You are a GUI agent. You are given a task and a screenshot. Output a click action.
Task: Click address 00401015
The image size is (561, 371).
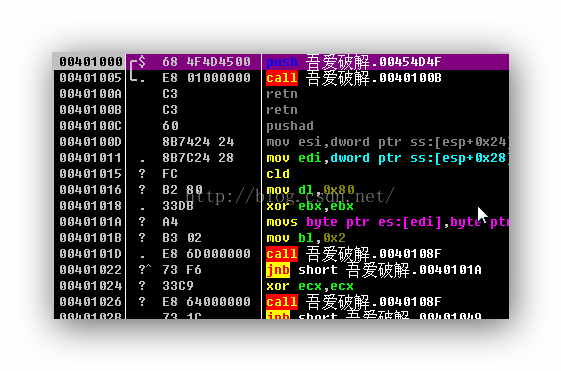(x=91, y=174)
